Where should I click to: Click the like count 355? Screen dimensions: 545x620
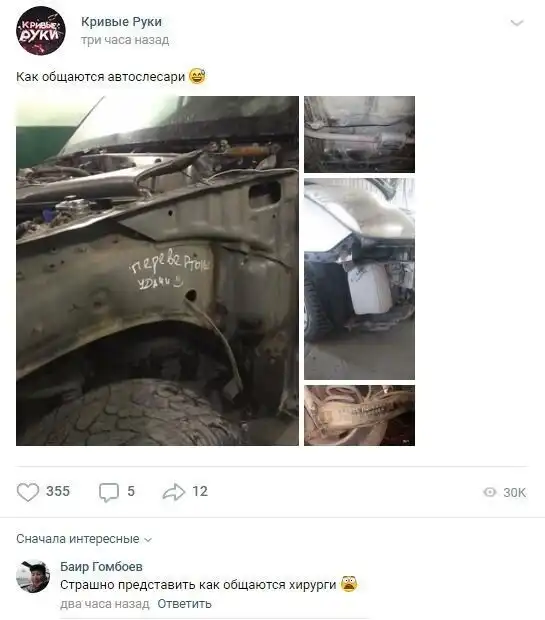click(x=58, y=491)
